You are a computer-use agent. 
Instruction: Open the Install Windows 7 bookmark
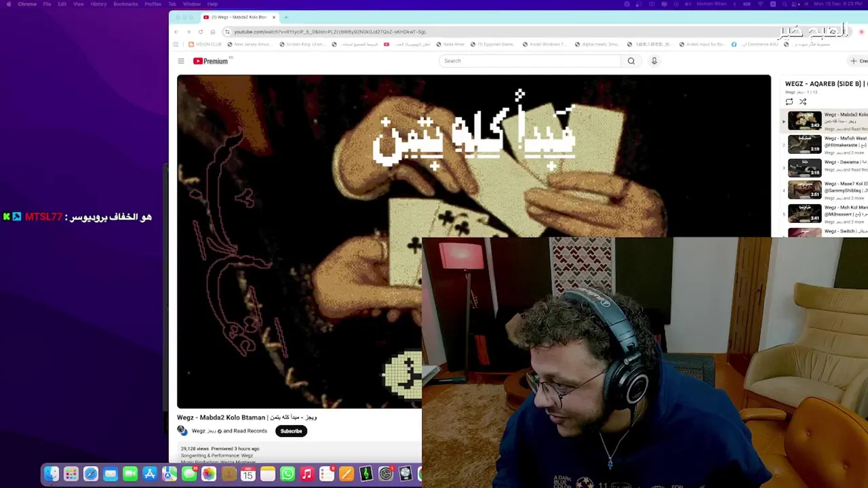pos(545,45)
